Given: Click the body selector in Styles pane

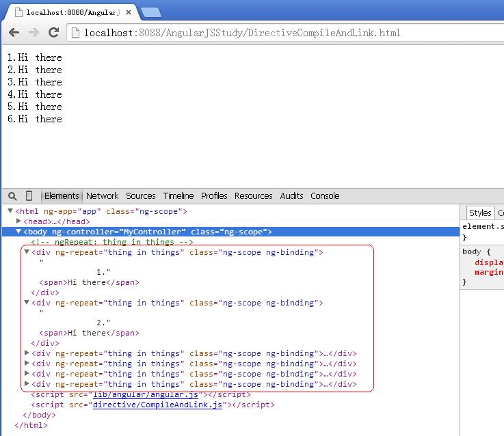Looking at the screenshot, I should coord(471,251).
